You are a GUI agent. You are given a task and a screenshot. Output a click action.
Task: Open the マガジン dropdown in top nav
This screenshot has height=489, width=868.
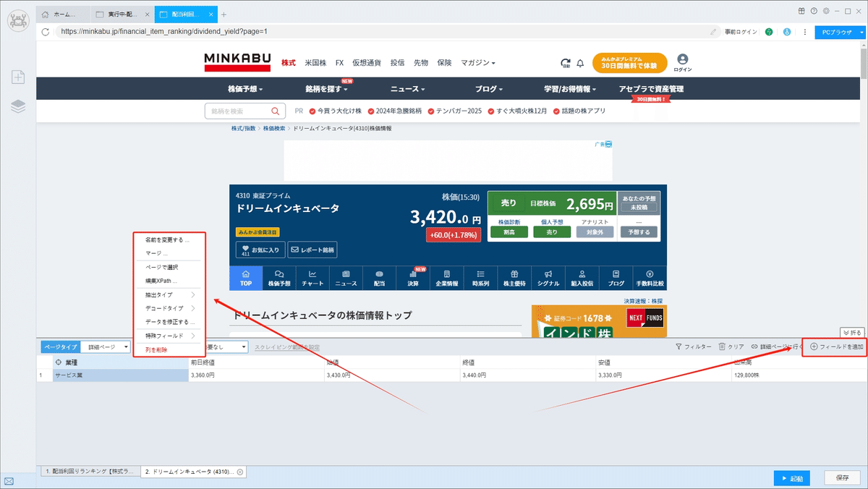point(478,63)
